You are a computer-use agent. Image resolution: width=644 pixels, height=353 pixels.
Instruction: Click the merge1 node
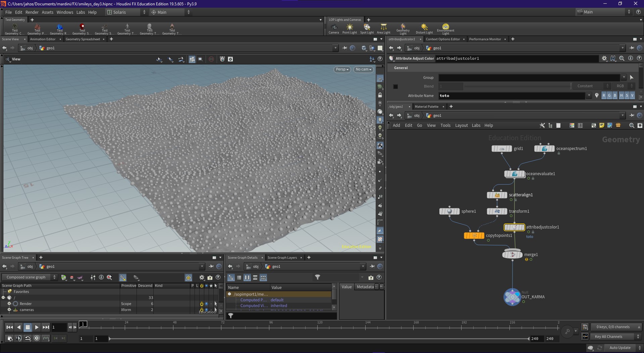tap(512, 255)
